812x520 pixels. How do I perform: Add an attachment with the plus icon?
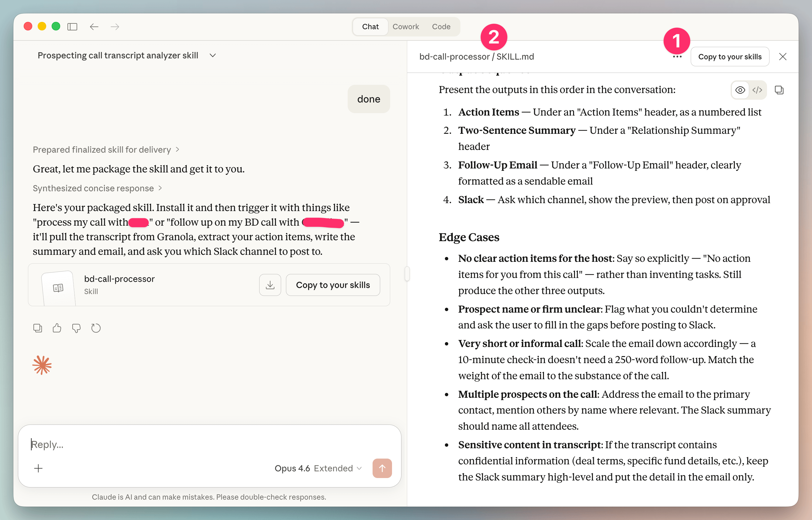pyautogui.click(x=39, y=468)
